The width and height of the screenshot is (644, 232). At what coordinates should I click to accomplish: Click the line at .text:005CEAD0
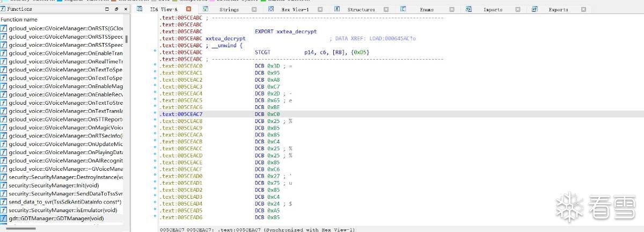pyautogui.click(x=227, y=176)
